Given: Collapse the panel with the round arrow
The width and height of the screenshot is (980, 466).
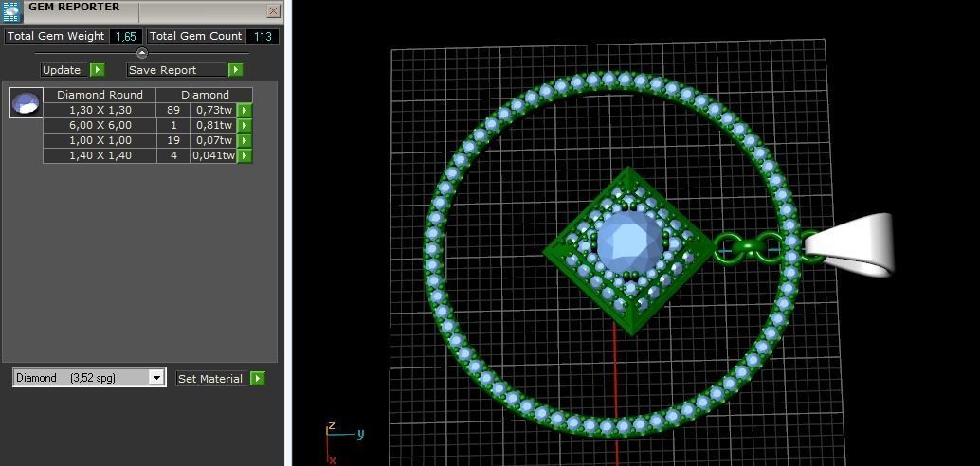Looking at the screenshot, I should [142, 53].
